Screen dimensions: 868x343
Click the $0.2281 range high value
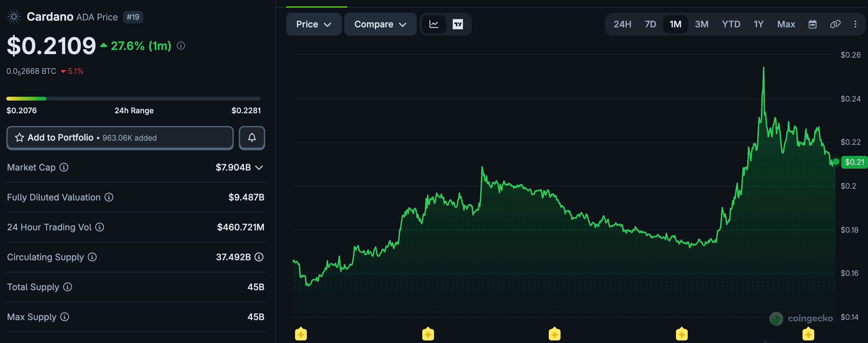tap(246, 111)
